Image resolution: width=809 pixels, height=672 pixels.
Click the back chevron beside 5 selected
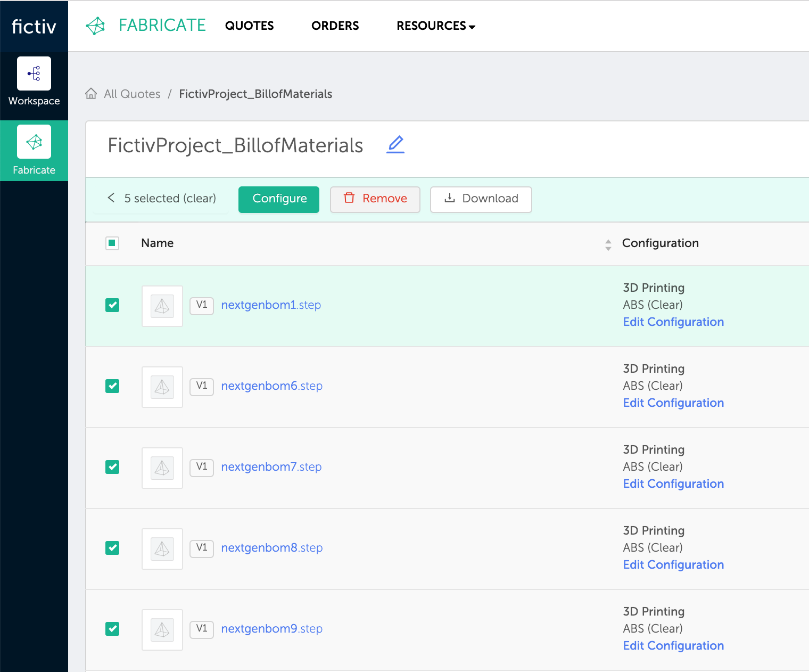pos(111,198)
